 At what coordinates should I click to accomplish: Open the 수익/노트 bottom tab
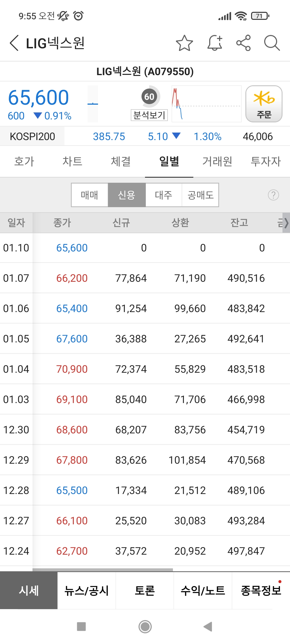pos(203,590)
